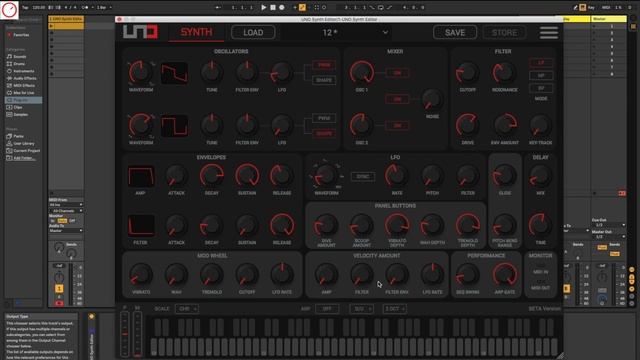640x360 pixels.
Task: Toggle oscillator 2 SHAPE button
Action: (324, 133)
